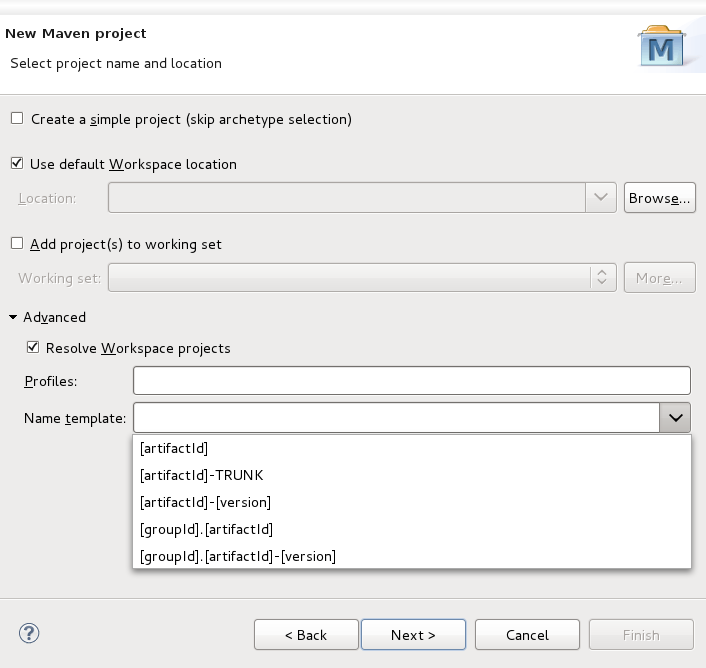Image resolution: width=706 pixels, height=668 pixels.
Task: Toggle Add project(s) to working set
Action: click(17, 244)
